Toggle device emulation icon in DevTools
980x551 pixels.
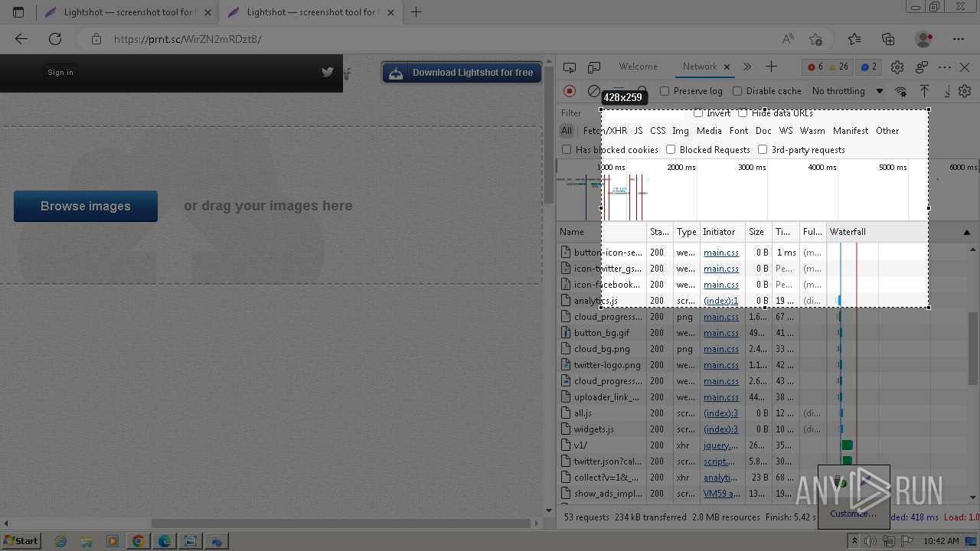594,67
